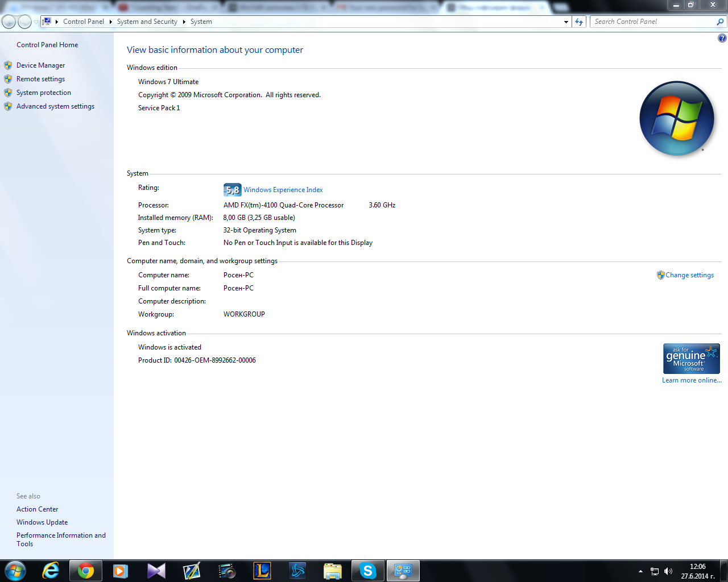Click the System protection shield icon
The height and width of the screenshot is (582, 728).
(x=8, y=93)
